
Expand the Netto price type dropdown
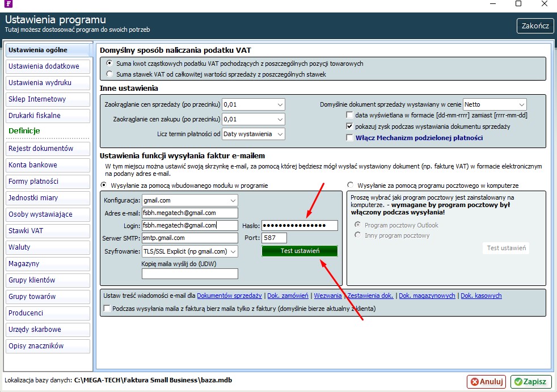(521, 104)
